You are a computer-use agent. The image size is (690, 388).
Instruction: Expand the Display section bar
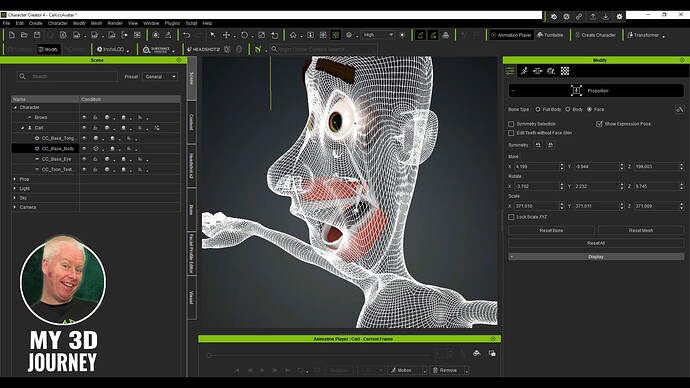pyautogui.click(x=596, y=256)
